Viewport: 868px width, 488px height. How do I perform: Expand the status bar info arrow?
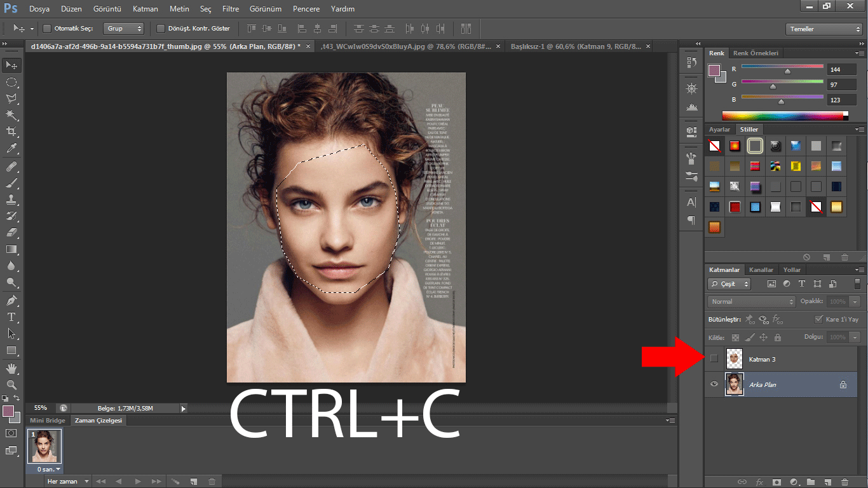point(184,409)
